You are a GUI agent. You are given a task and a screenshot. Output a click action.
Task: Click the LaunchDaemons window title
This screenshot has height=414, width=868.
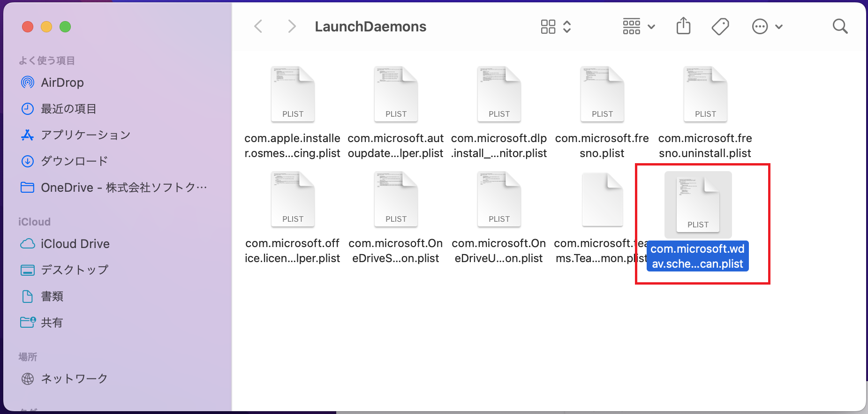pos(370,27)
